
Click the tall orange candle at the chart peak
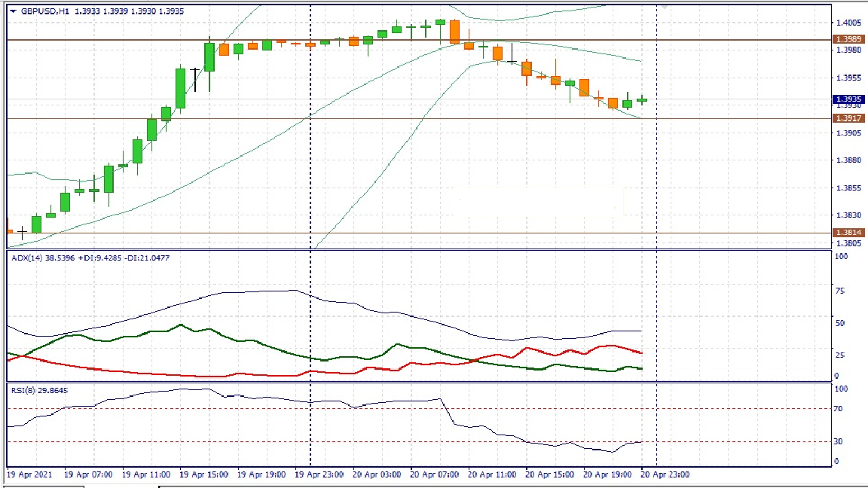pos(454,32)
